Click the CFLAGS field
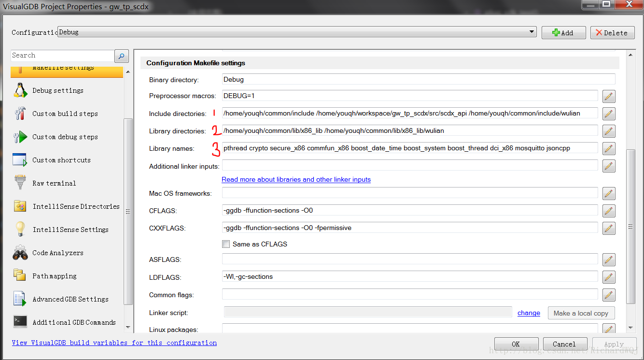 tap(410, 210)
